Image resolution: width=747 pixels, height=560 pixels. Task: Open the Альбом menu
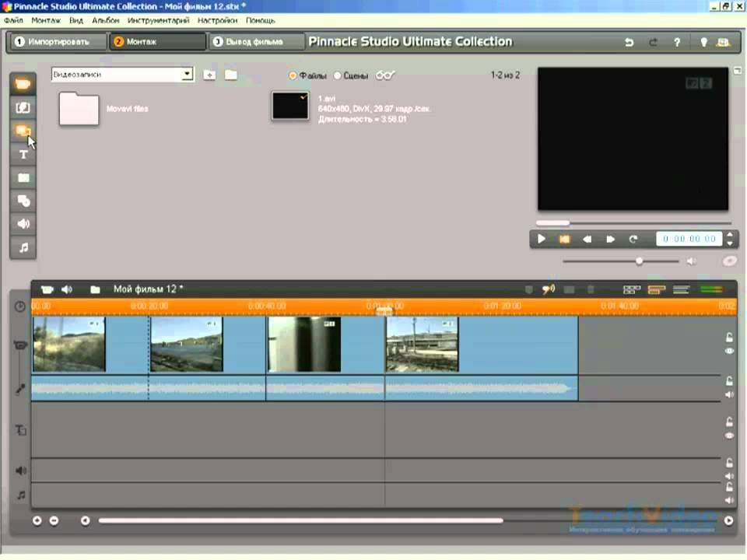coord(105,20)
